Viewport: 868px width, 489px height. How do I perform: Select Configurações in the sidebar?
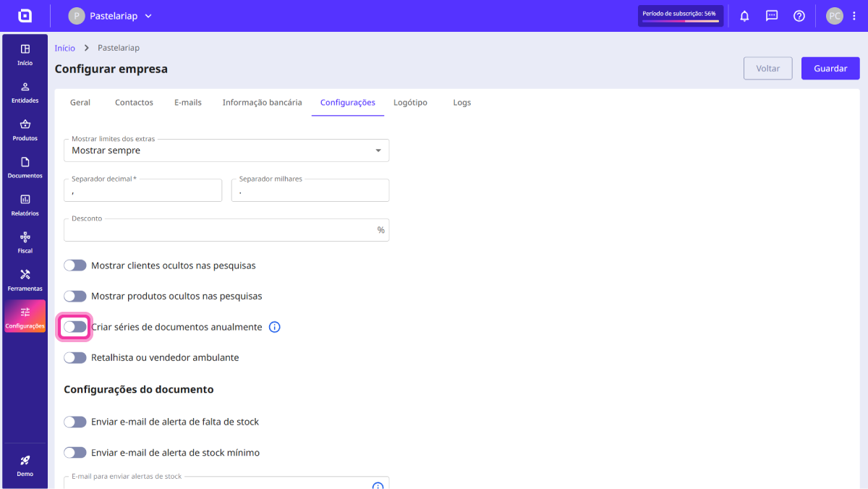click(25, 316)
